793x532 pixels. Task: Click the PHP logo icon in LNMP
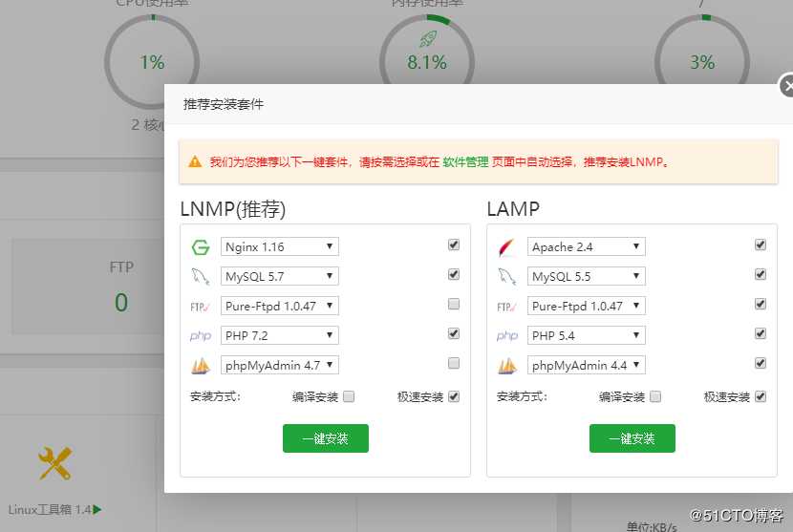[x=201, y=336]
